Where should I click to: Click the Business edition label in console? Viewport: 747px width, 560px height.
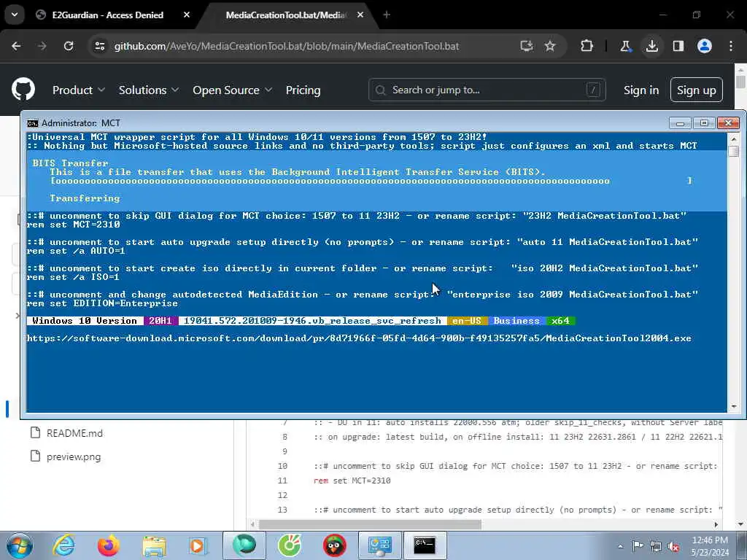point(516,321)
